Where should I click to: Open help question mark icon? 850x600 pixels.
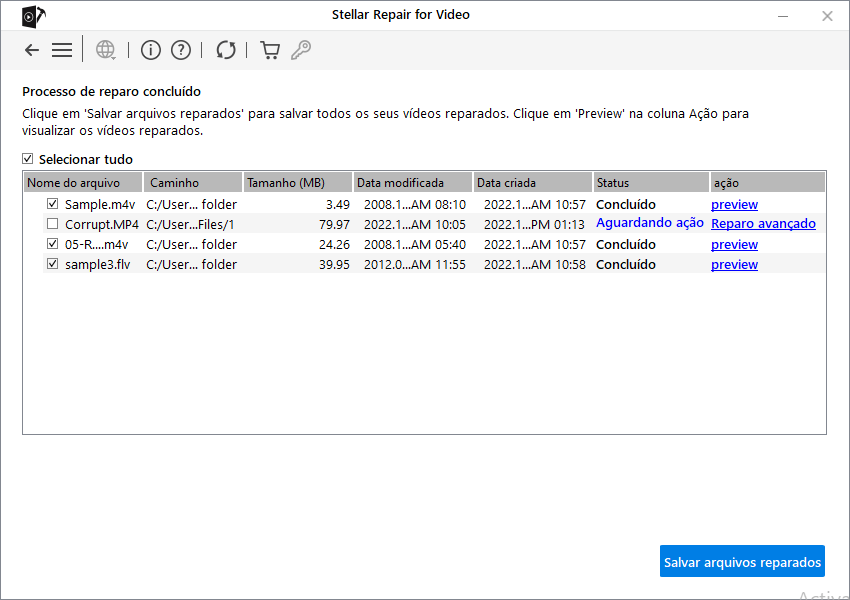click(181, 50)
